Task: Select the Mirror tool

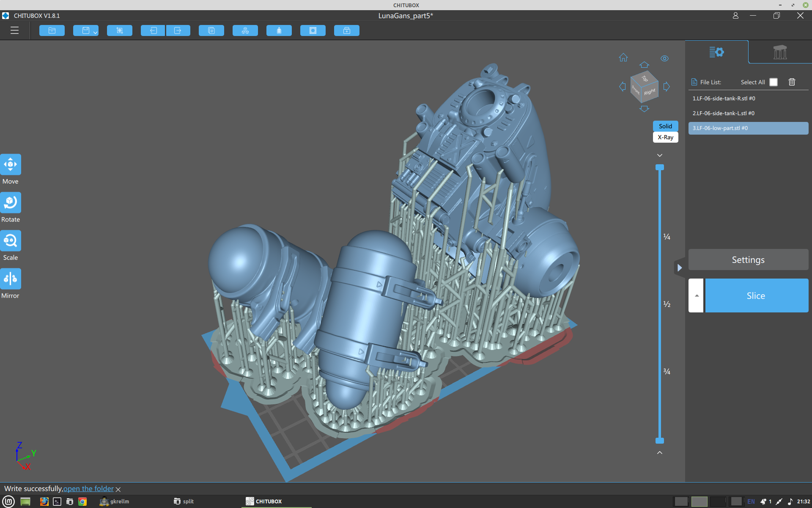Action: pyautogui.click(x=11, y=279)
